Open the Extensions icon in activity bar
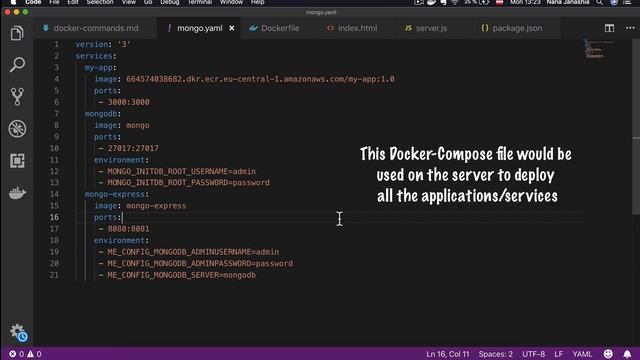640x360 pixels. (17, 161)
